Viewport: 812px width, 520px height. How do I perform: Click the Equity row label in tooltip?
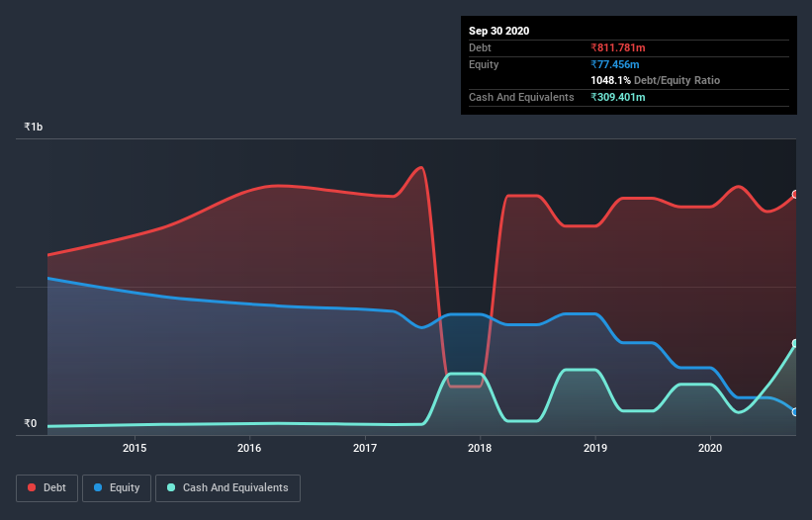click(x=484, y=64)
